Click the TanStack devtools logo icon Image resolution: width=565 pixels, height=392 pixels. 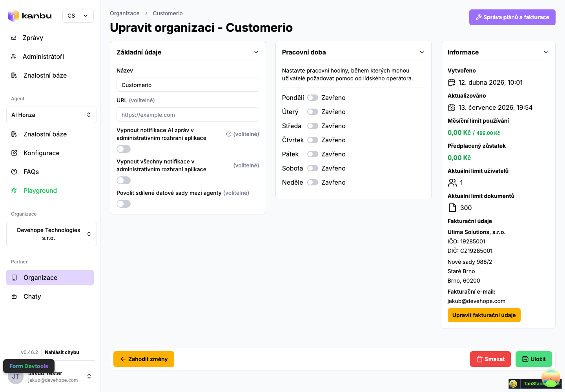pos(513,384)
